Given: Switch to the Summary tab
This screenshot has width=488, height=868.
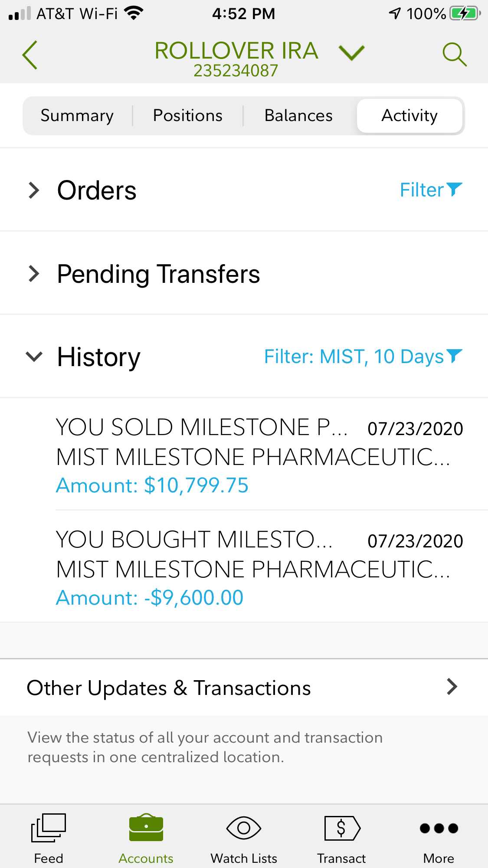Looking at the screenshot, I should click(77, 116).
